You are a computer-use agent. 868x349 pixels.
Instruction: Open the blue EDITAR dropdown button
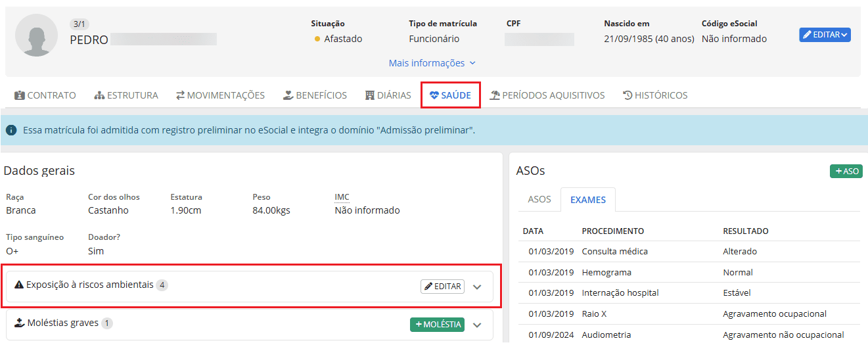(825, 35)
